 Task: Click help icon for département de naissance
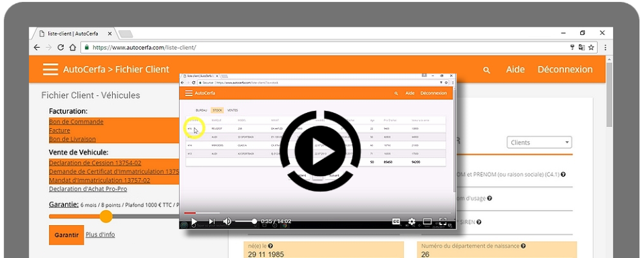tap(524, 246)
